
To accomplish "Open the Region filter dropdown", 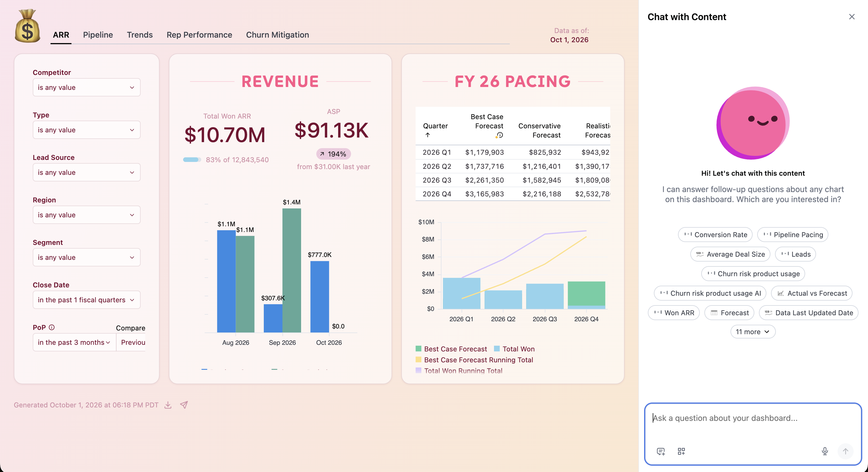I will coord(87,215).
